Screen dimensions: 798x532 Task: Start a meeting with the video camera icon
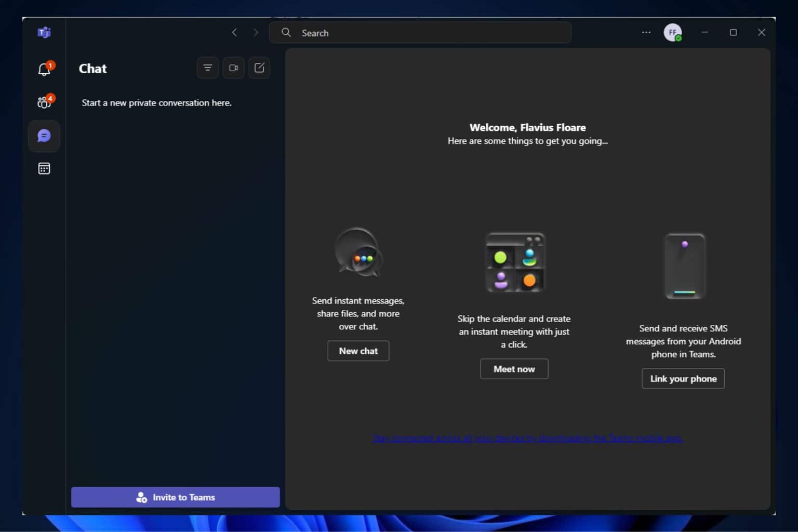pos(233,68)
